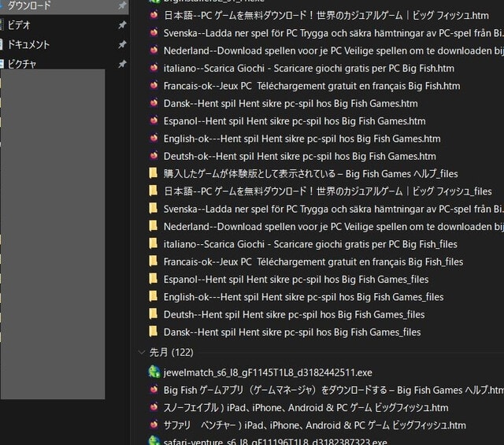Click htm icon of サファリ ベンチャー file
504x445 pixels.
point(154,425)
